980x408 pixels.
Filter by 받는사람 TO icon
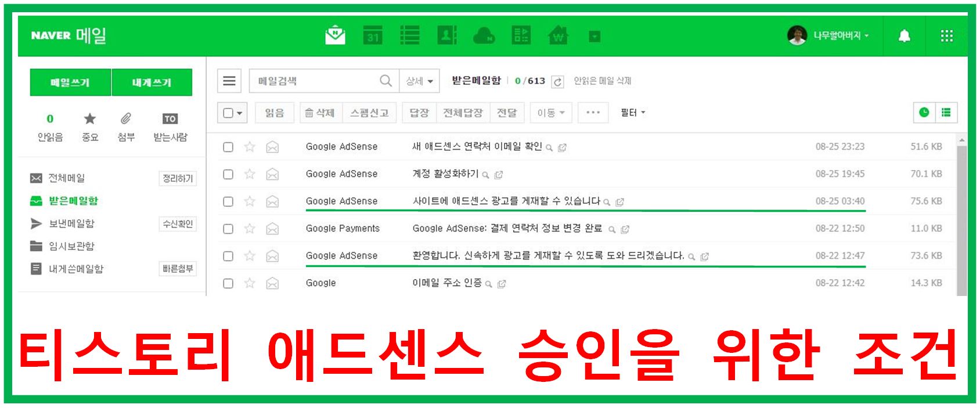[170, 127]
